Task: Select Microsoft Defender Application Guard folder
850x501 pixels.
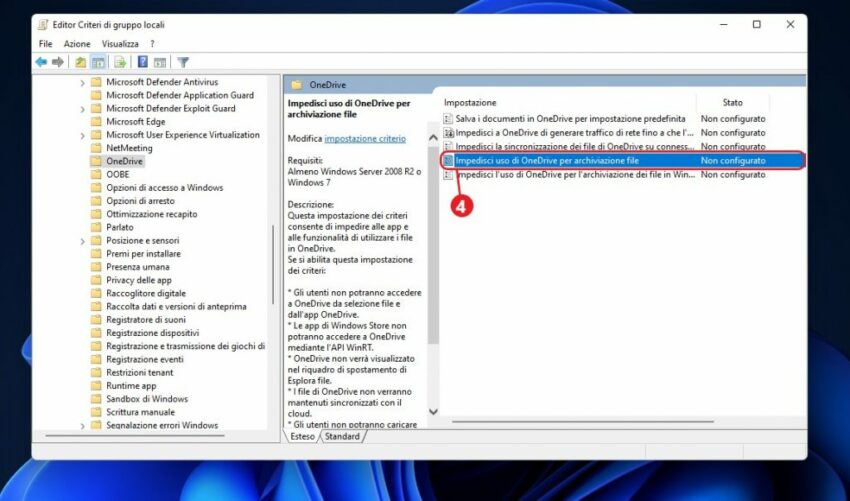Action: (x=180, y=95)
